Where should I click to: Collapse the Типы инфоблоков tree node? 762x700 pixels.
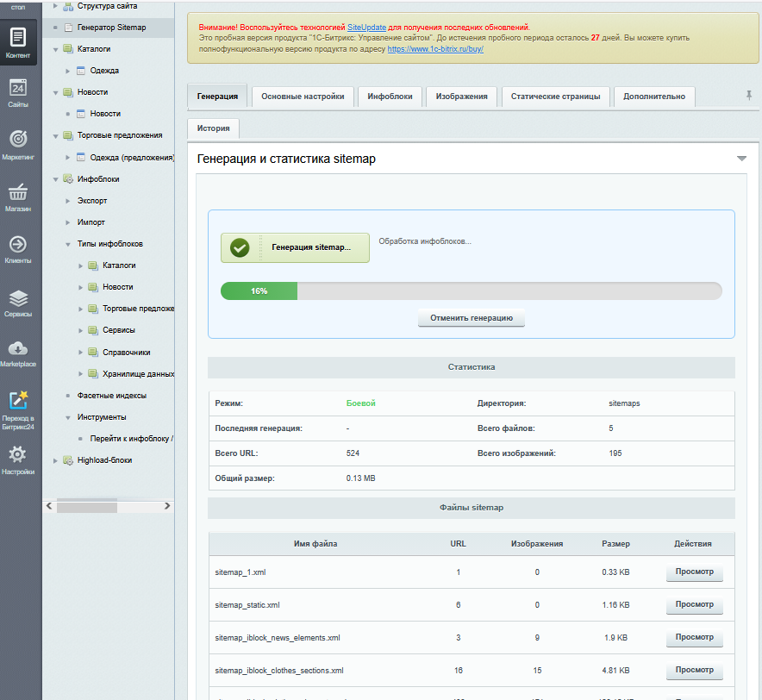tap(68, 244)
